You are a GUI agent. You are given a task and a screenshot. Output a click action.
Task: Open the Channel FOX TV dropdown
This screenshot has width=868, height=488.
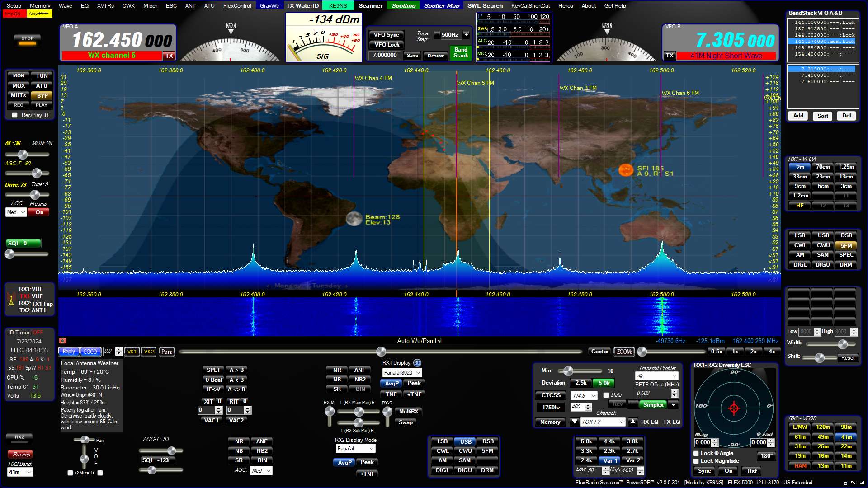(603, 422)
